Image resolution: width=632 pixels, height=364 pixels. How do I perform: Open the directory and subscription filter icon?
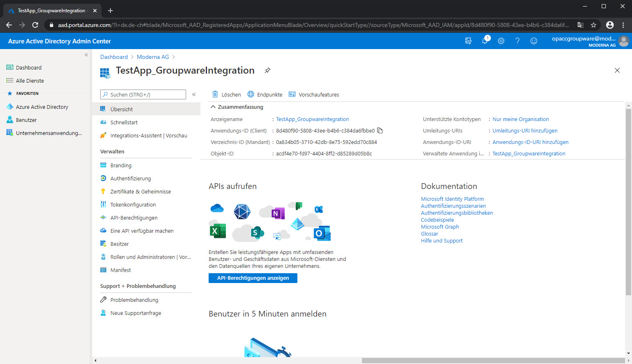pos(468,41)
